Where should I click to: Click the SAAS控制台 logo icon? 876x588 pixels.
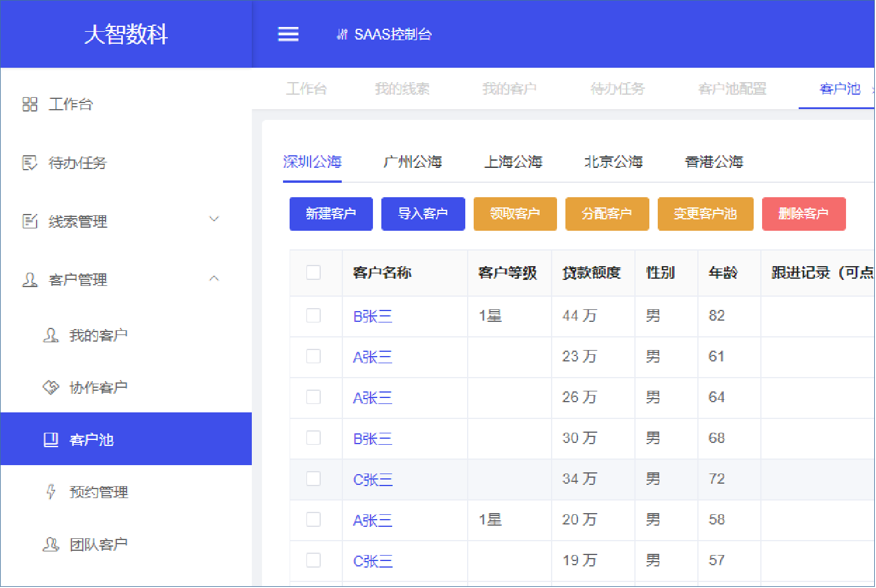342,34
